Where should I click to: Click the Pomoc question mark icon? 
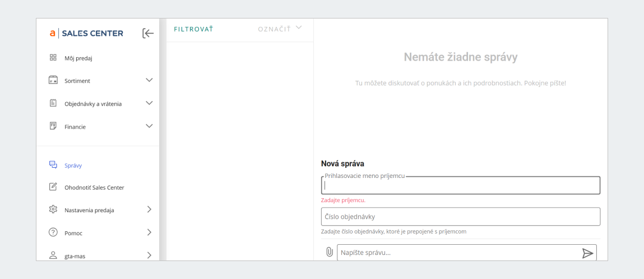[x=53, y=232]
